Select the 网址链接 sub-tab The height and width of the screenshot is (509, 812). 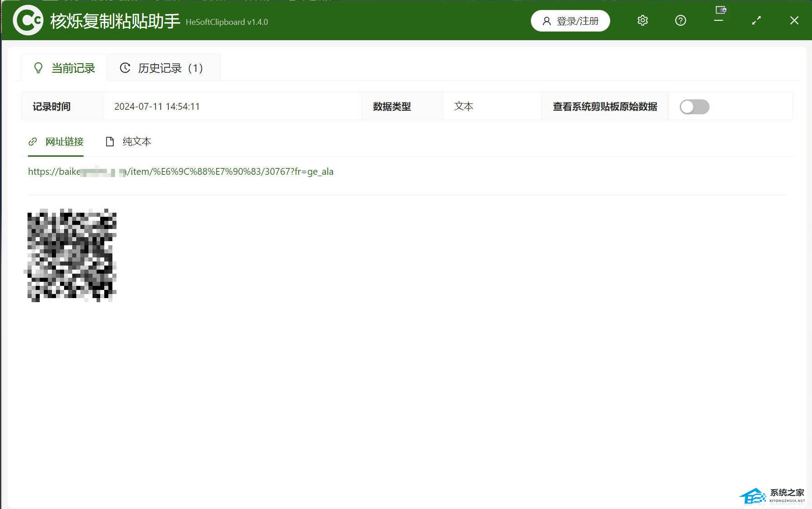click(56, 142)
